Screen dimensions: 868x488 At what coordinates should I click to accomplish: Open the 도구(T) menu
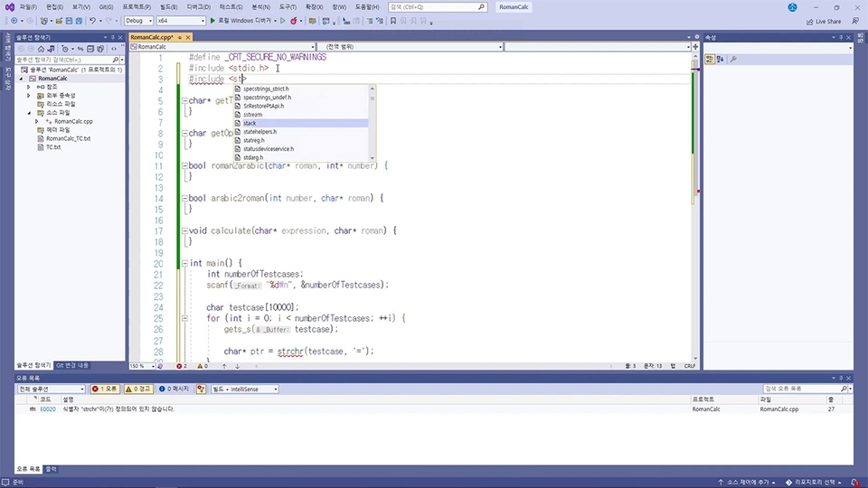click(x=288, y=7)
